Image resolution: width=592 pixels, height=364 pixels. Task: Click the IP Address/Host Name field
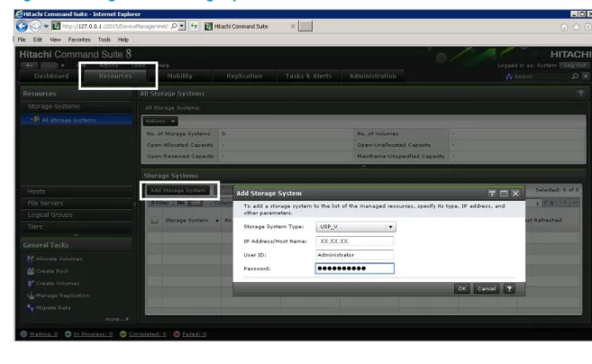click(354, 241)
